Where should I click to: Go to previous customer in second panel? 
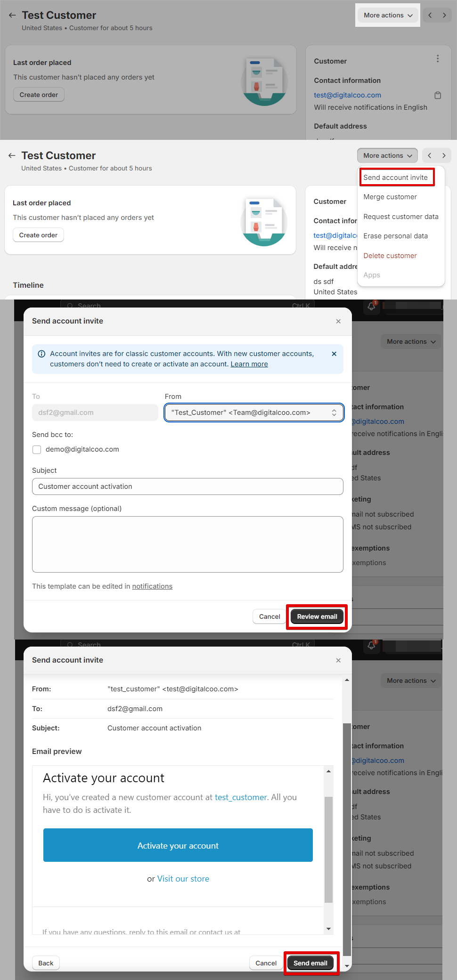pyautogui.click(x=429, y=155)
